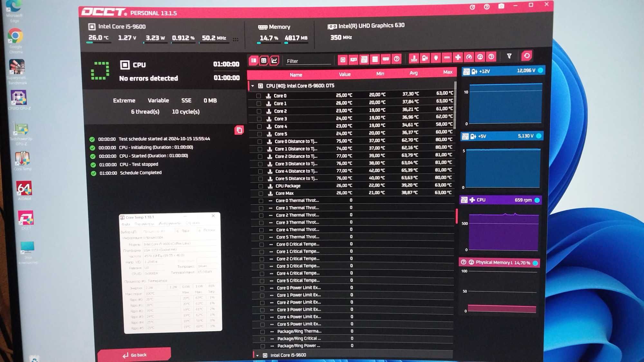Image resolution: width=644 pixels, height=362 pixels.
Task: Toggle motherboard sensor filter icon
Action: 364,59
